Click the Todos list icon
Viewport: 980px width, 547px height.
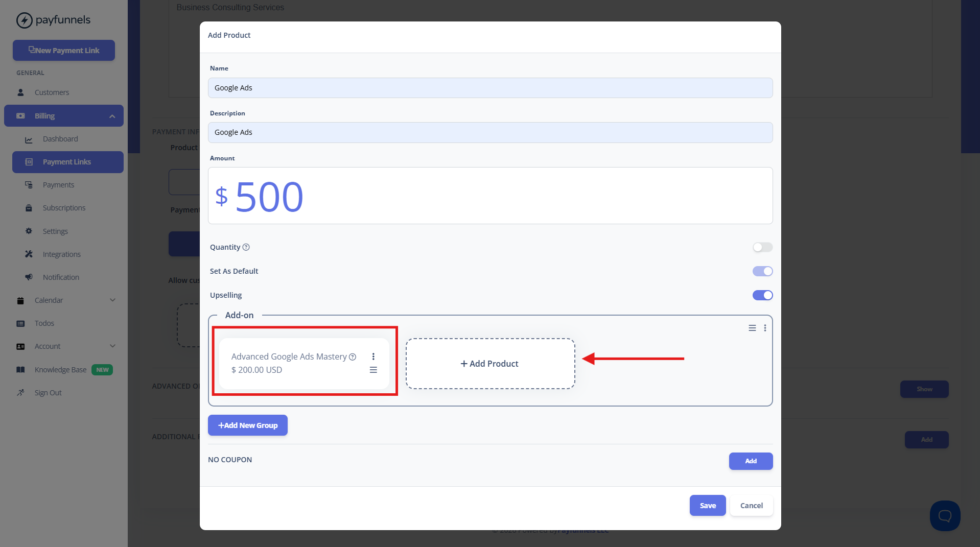20,323
